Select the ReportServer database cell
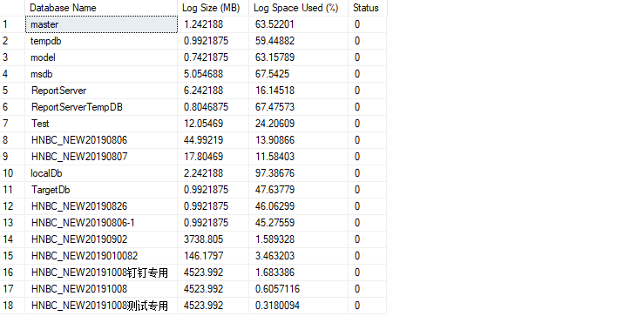 coord(101,91)
